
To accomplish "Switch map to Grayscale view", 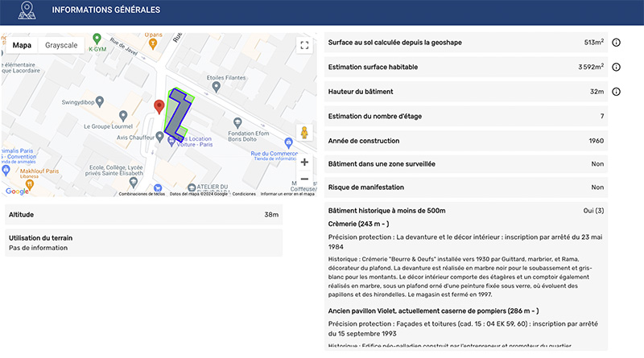I will click(x=61, y=46).
